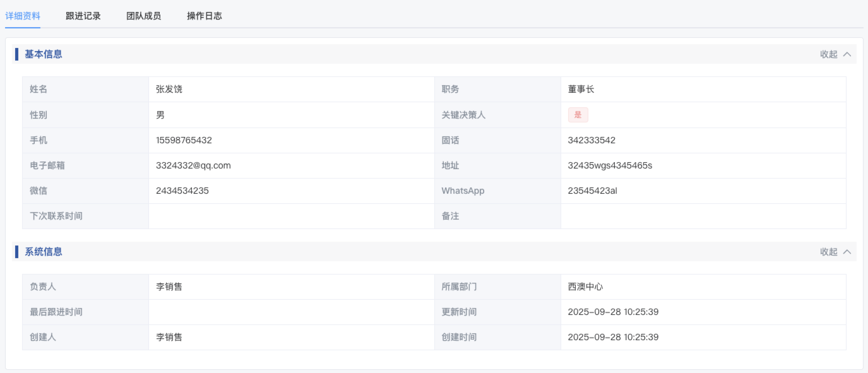Click the red 是 tag for 关键决策人
This screenshot has height=373, width=868.
[578, 115]
